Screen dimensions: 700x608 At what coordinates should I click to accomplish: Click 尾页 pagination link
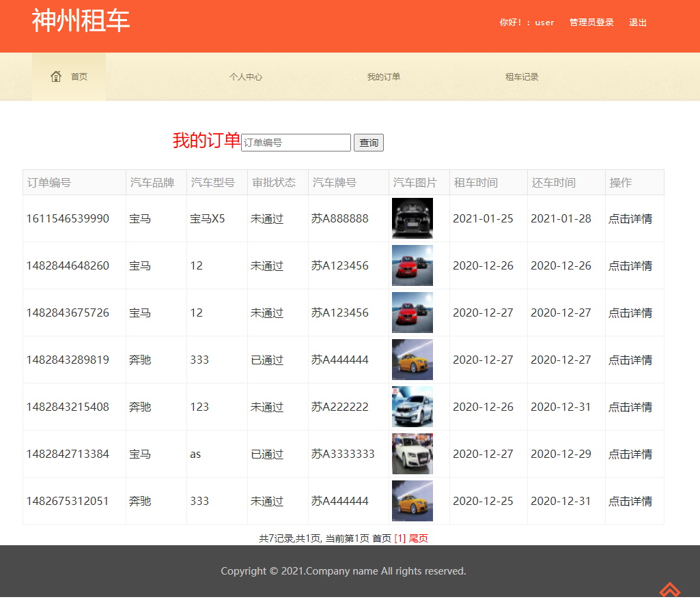(x=419, y=538)
